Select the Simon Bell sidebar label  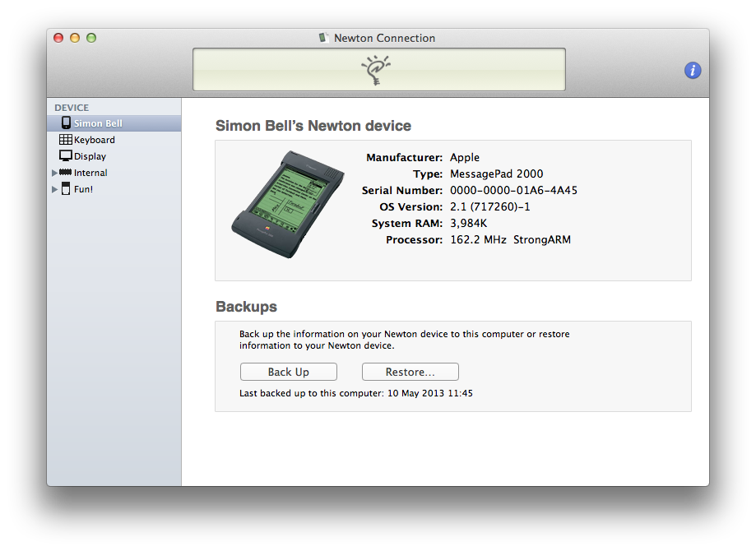[x=98, y=123]
